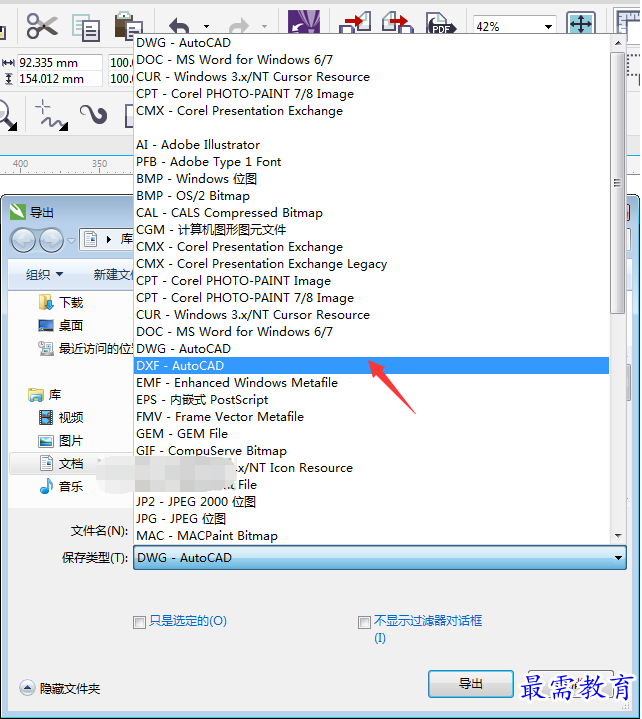Screen dimensions: 642x719
Task: Select FMV - Frame Vector Metafile
Action: click(x=372, y=417)
